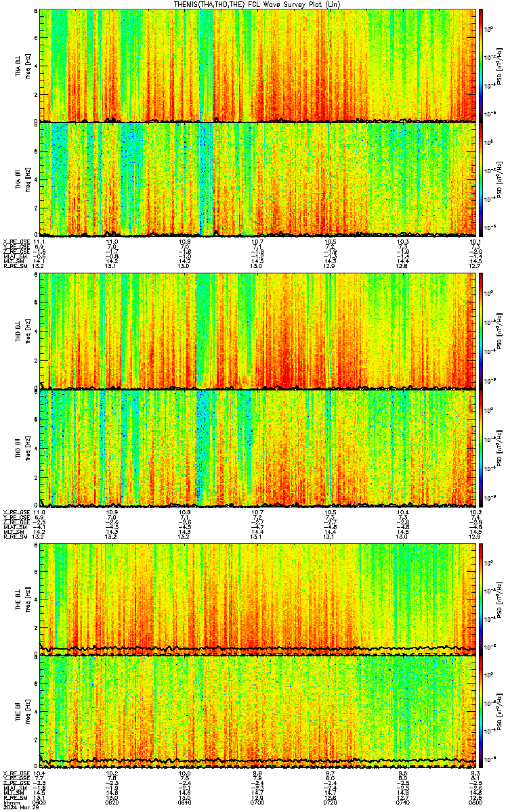Select the THA B-parallel spectrogram panel

[x=257, y=179]
